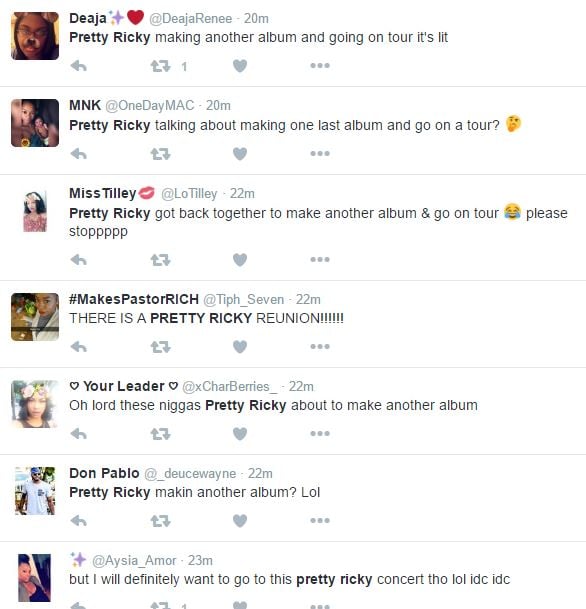This screenshot has width=586, height=609.
Task: Reply to Your Leader's tweet
Action: [79, 433]
